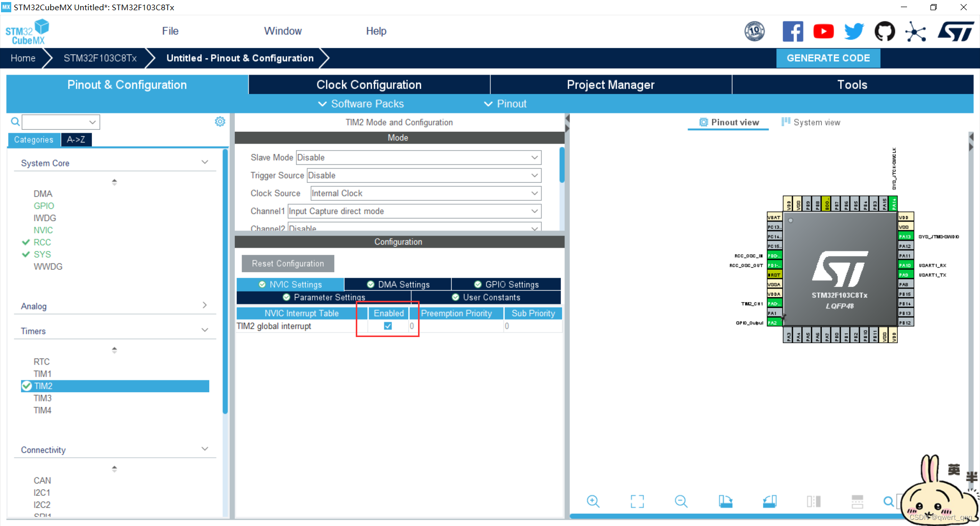Zoom out of the chip pinout
The width and height of the screenshot is (980, 526).
[681, 501]
